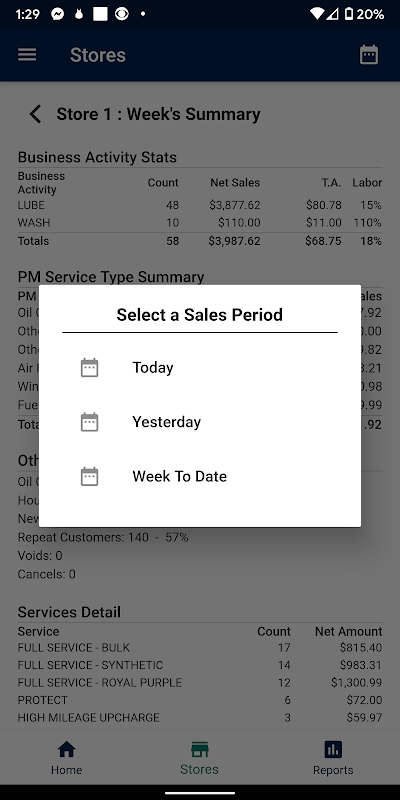Tap calendar icon beside Week To Date
This screenshot has height=800, width=400.
point(90,476)
